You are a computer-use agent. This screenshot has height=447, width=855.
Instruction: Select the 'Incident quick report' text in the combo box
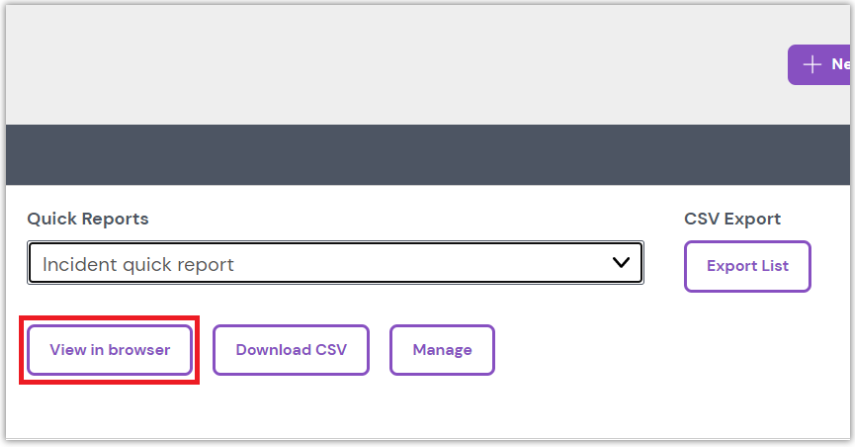pyautogui.click(x=138, y=265)
